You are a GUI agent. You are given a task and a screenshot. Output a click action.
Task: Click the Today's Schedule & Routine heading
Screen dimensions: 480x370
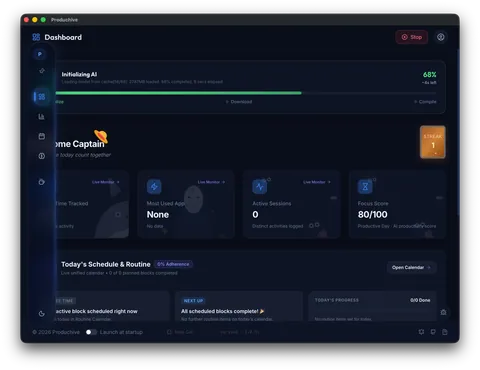click(x=106, y=264)
